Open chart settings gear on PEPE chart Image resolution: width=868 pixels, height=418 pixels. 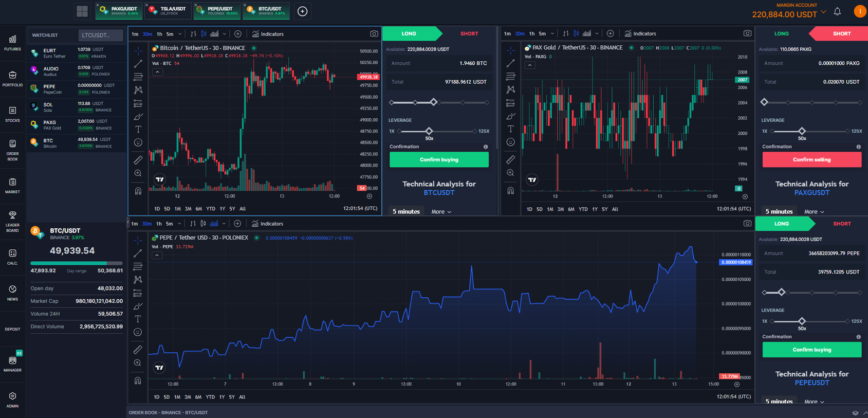[x=737, y=384]
